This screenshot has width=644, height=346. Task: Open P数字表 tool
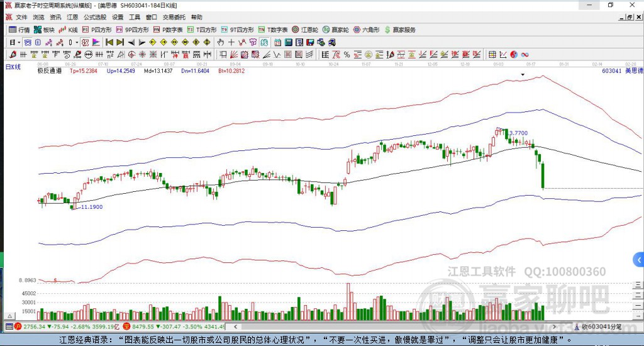coord(168,30)
